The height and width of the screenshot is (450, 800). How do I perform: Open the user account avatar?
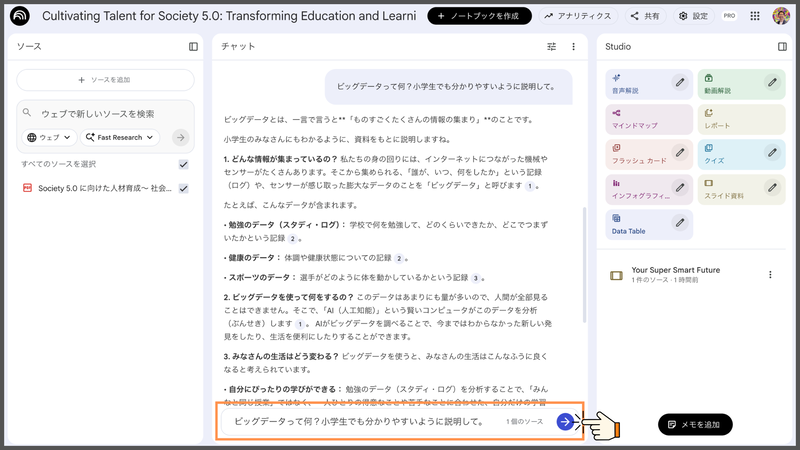pyautogui.click(x=781, y=16)
